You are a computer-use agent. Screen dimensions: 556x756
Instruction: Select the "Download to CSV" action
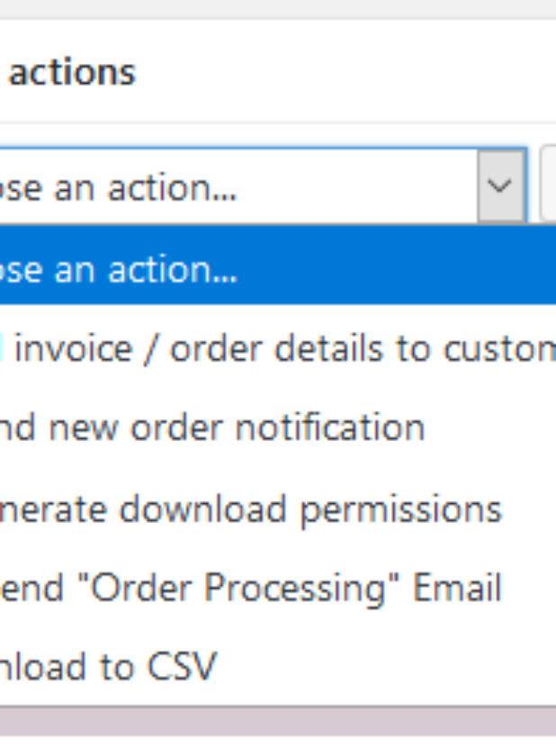[108, 667]
